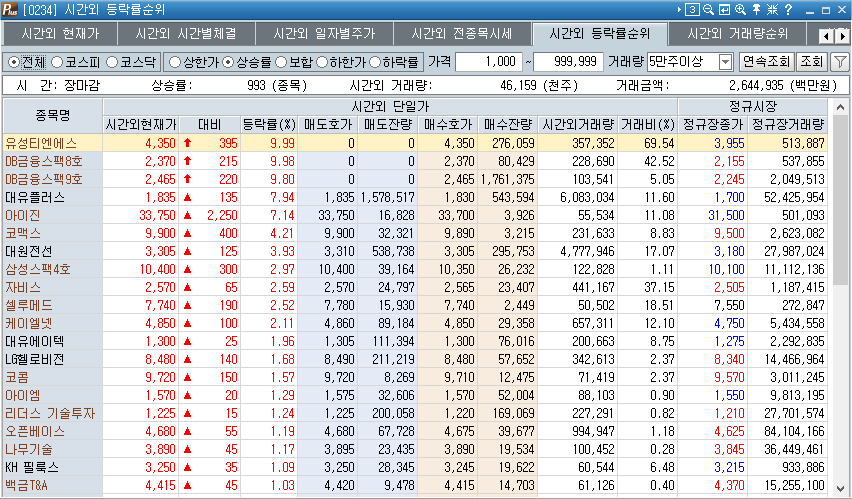The image size is (852, 499).
Task: Select the KH 필룩스 stock name
Action: (32, 467)
